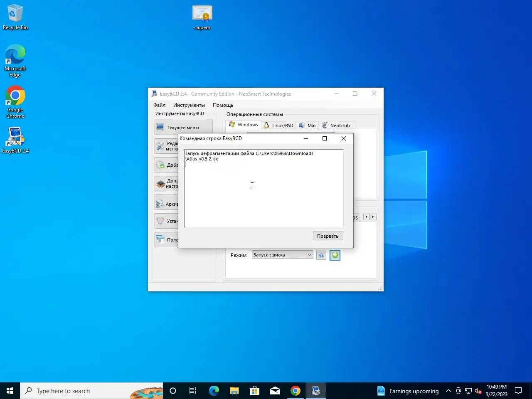Click the add entry gear sidebar icon
Image resolution: width=532 pixels, height=399 pixels.
(160, 165)
